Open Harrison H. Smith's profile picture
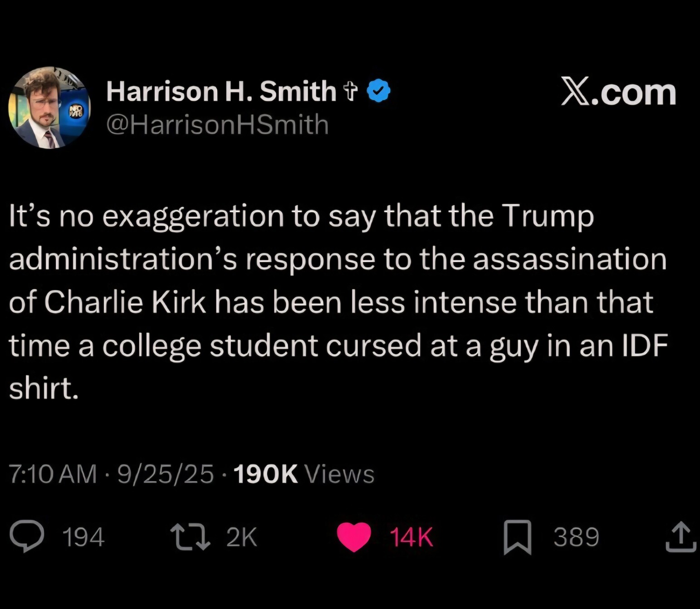 point(49,108)
